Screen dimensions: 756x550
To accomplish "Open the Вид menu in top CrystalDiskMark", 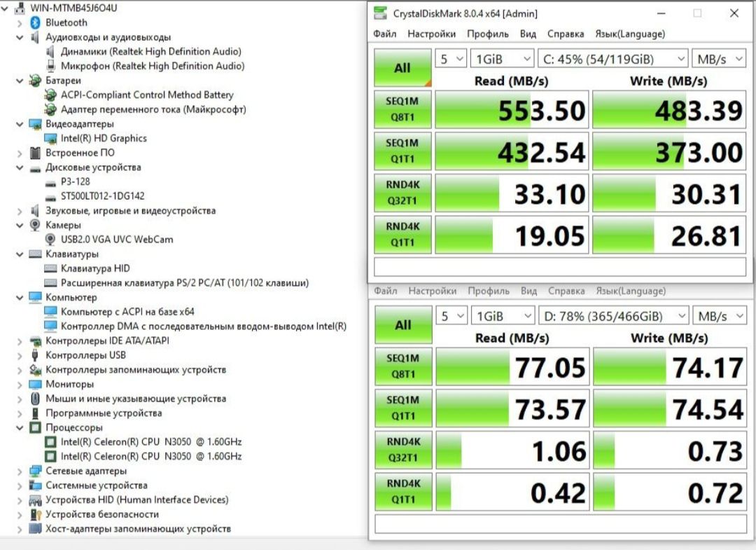I will (528, 34).
